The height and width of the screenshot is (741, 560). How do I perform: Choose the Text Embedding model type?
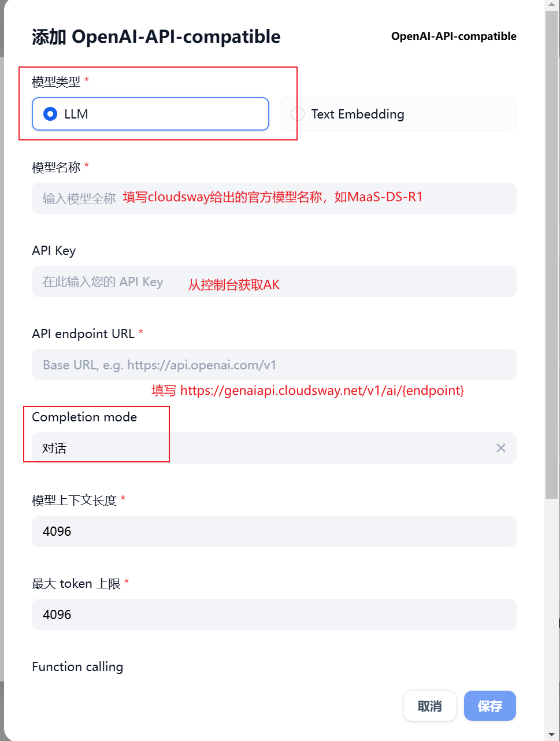tap(398, 114)
